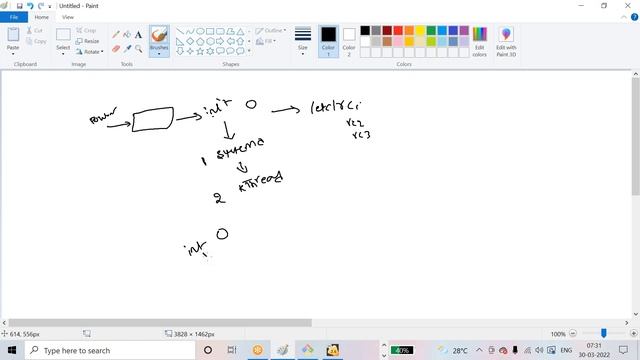
Task: Click the volume speaker tray icon
Action: (539, 350)
